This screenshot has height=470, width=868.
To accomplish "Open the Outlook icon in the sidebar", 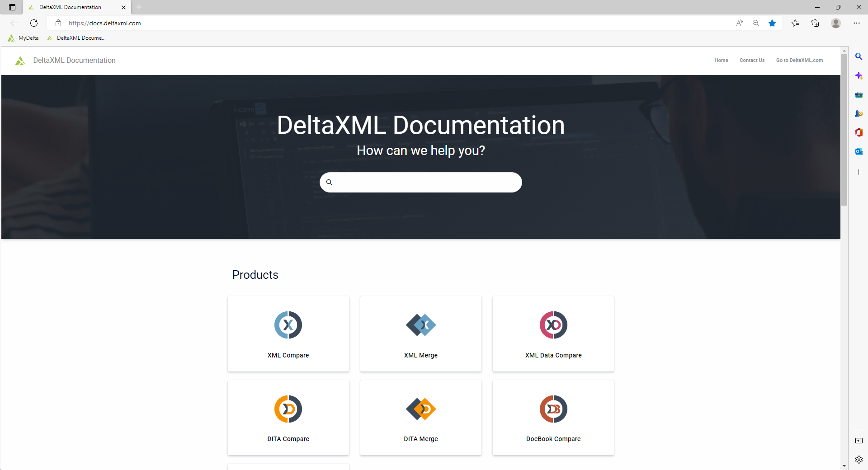I will click(x=859, y=151).
